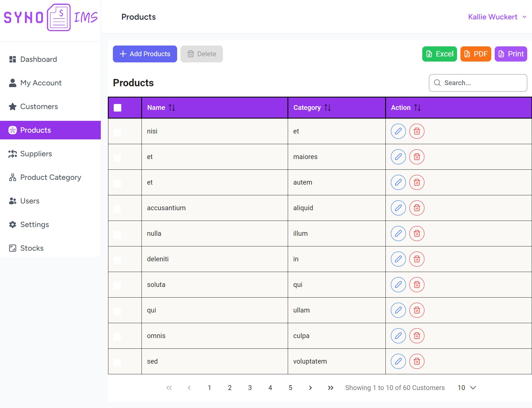
Task: Sort the Action column
Action: pyautogui.click(x=417, y=108)
